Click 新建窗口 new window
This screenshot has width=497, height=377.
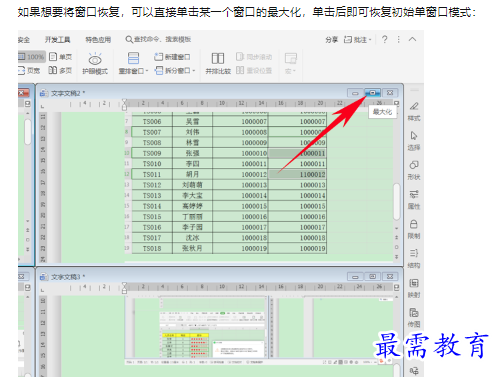172,57
